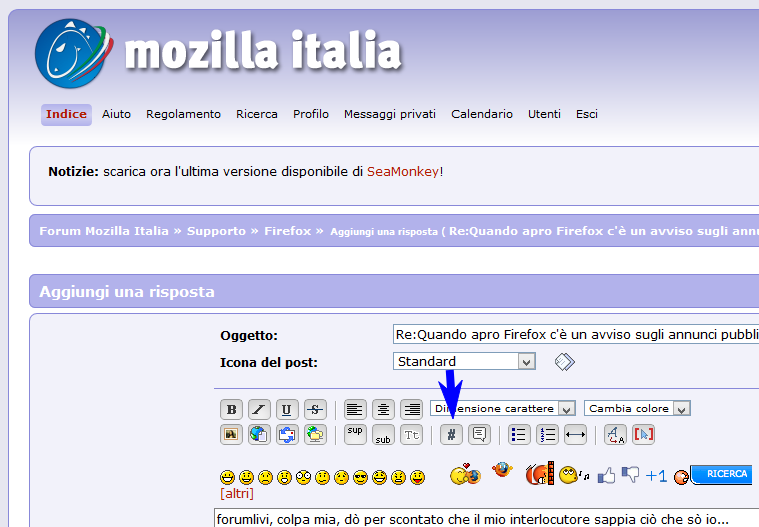
Task: Insert the tongue-out smiley
Action: point(417,477)
